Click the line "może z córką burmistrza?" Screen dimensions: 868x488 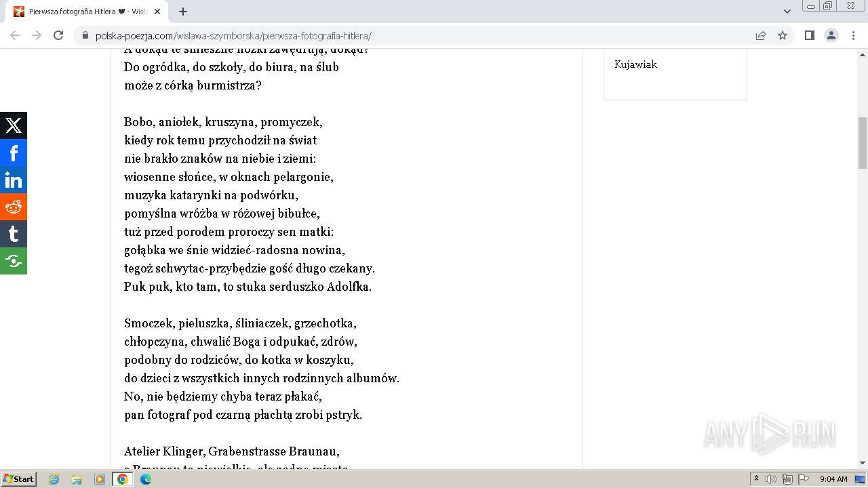pos(193,85)
